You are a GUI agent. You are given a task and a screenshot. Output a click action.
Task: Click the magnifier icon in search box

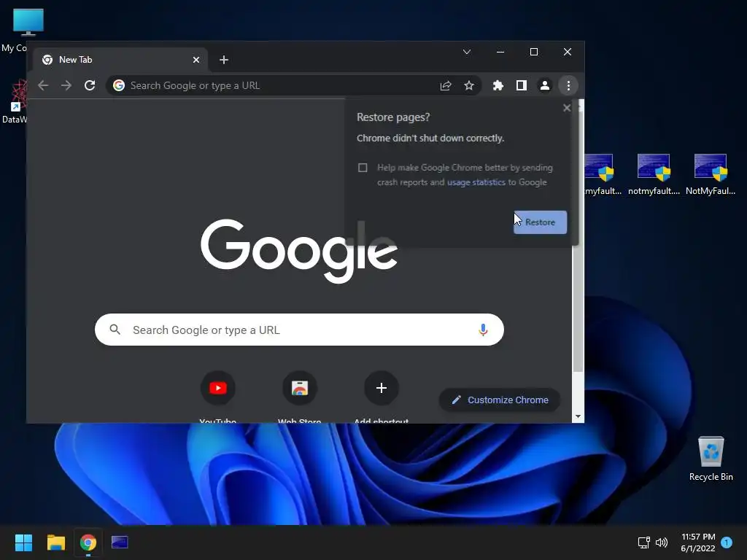coord(115,330)
